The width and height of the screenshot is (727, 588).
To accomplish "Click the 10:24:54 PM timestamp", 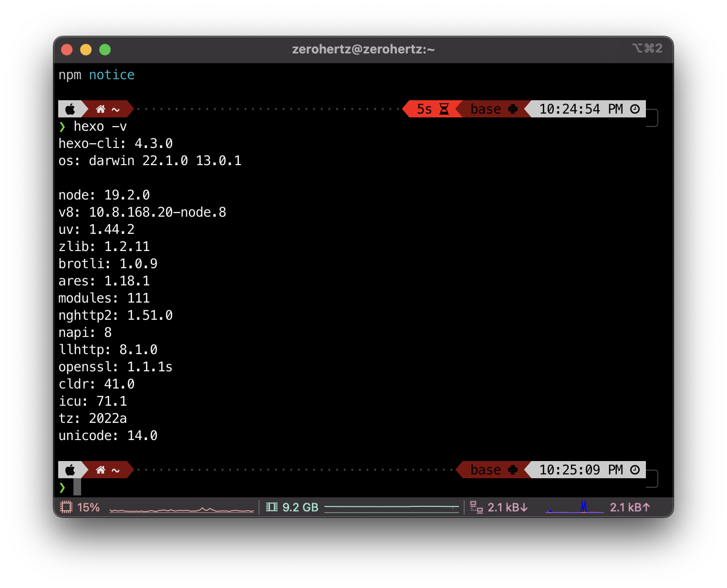I will click(x=581, y=109).
